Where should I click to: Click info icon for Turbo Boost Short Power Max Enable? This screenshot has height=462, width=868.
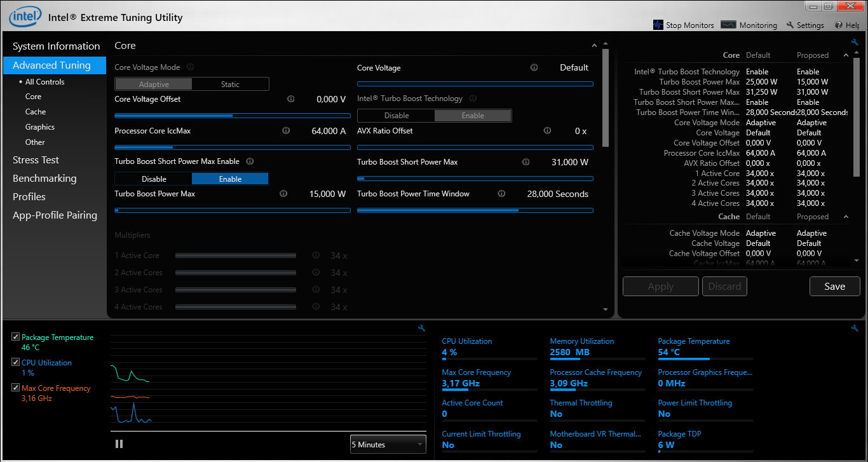click(x=250, y=161)
